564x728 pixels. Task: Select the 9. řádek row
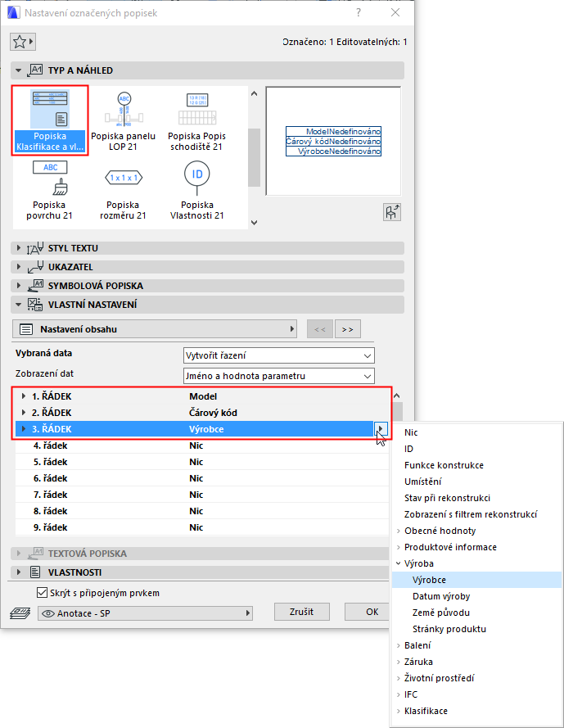pos(202,527)
